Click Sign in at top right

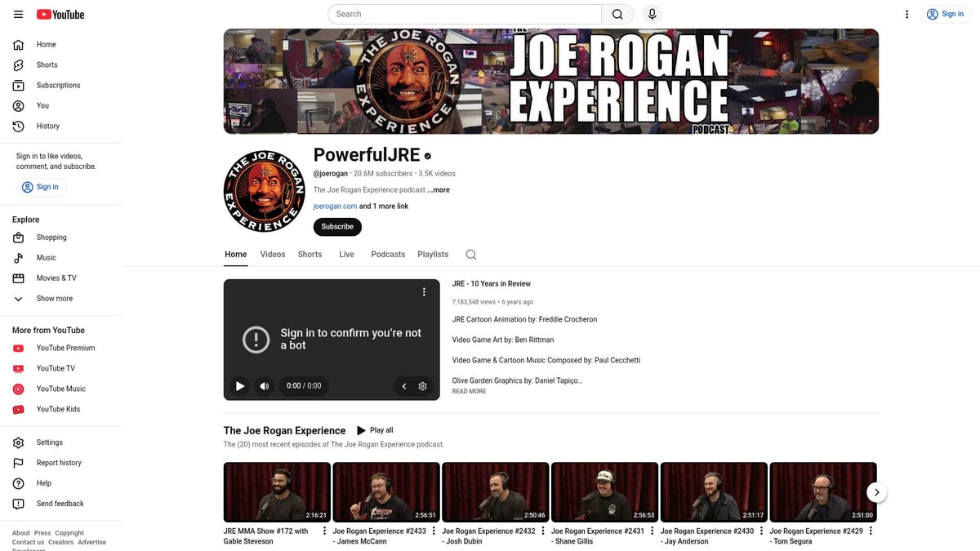click(x=945, y=14)
